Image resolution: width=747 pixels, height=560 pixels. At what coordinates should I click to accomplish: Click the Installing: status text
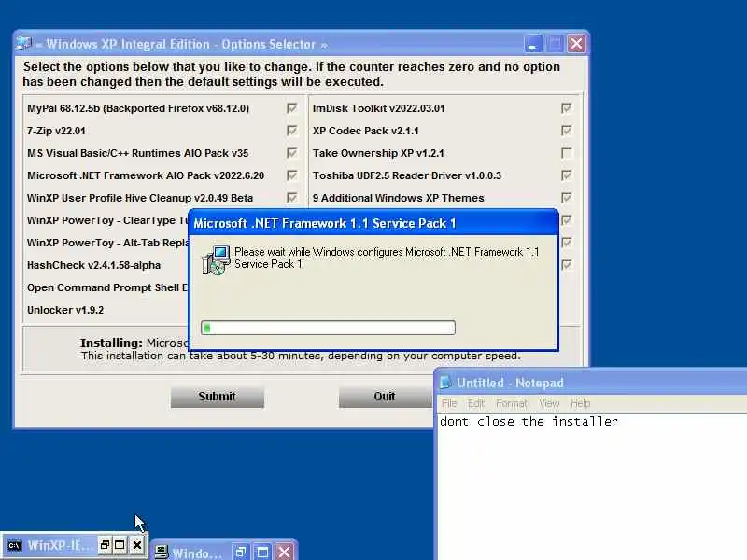[134, 343]
